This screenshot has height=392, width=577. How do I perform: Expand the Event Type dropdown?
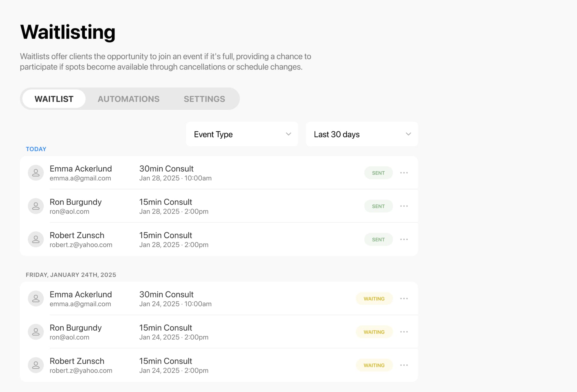(242, 134)
